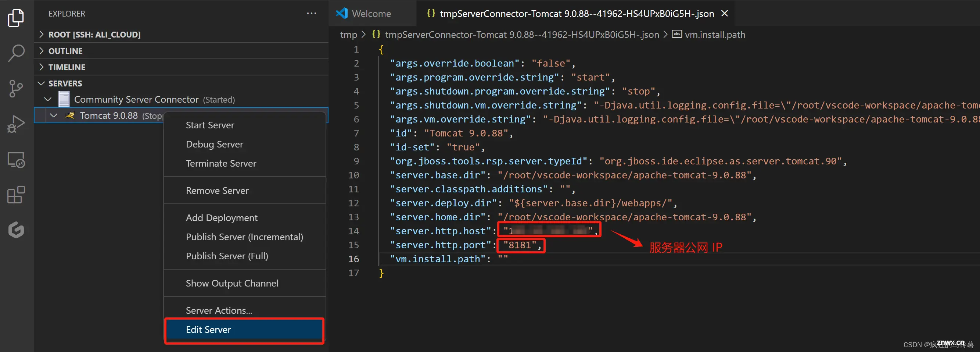
Task: Open the G-shaped extension icon in activity bar
Action: (x=16, y=230)
